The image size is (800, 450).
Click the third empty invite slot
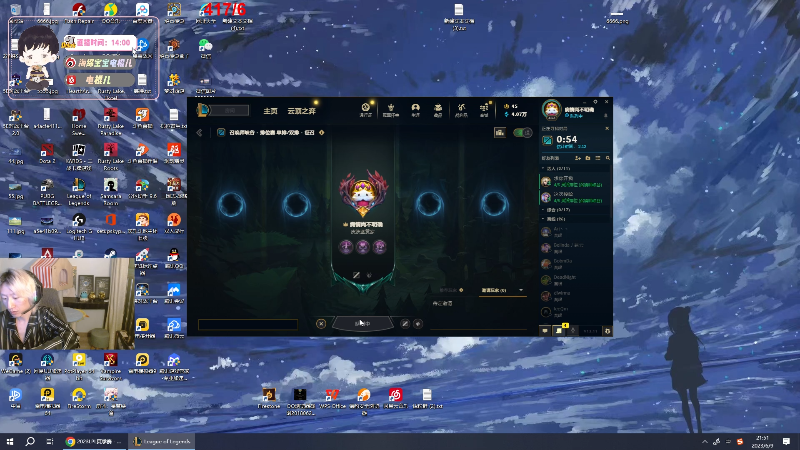(x=430, y=205)
